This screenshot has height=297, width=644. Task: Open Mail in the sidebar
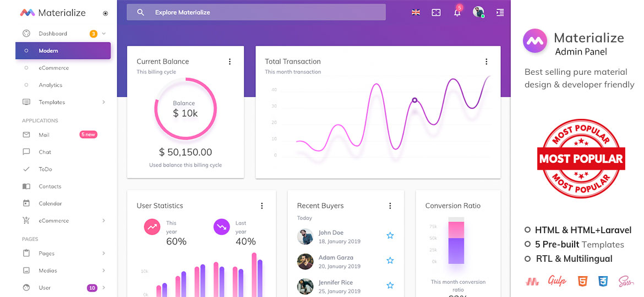coord(44,135)
